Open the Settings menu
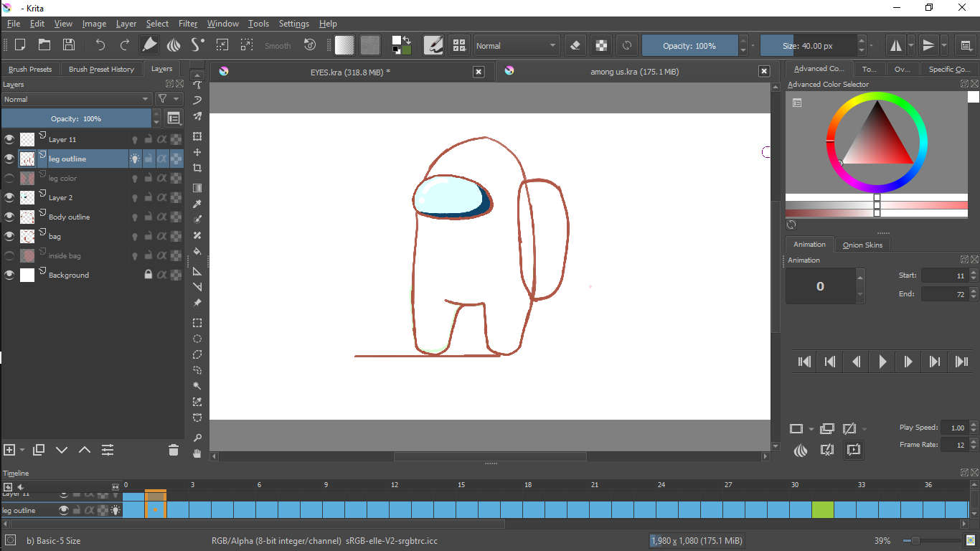 point(294,24)
